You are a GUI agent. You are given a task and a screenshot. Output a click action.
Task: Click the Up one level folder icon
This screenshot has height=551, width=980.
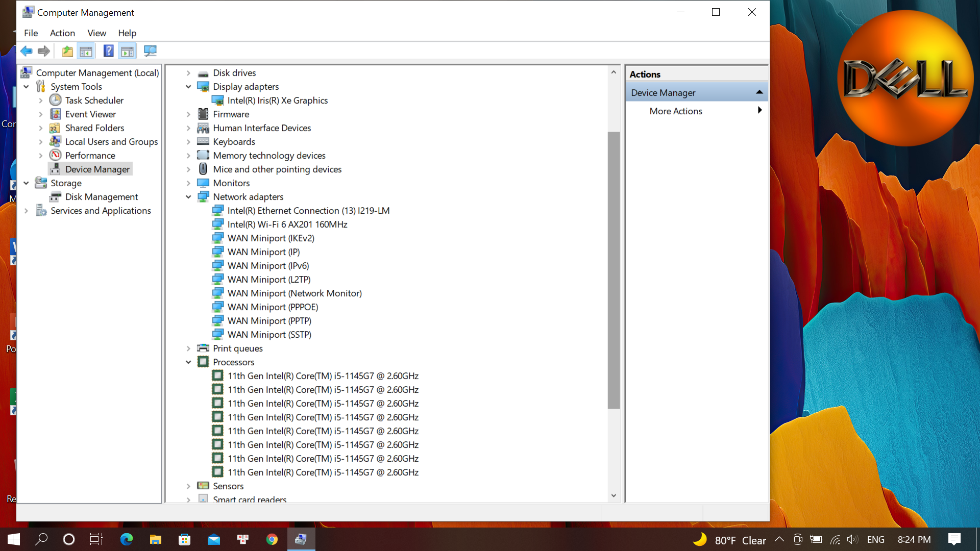tap(67, 51)
